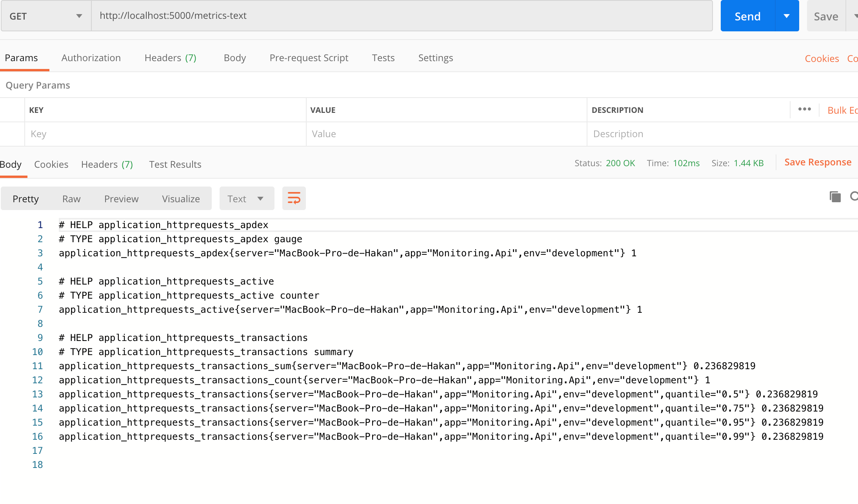This screenshot has width=858, height=504.
Task: Open the Text response format dropdown
Action: click(x=246, y=198)
